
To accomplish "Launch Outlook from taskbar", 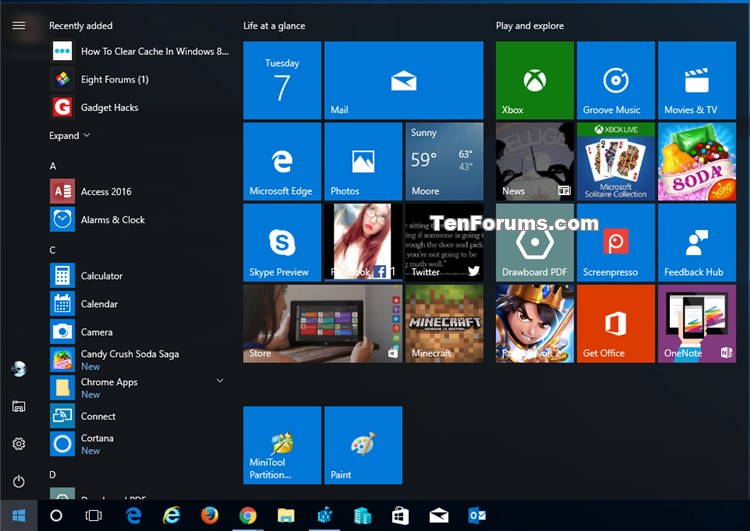I will point(477,515).
